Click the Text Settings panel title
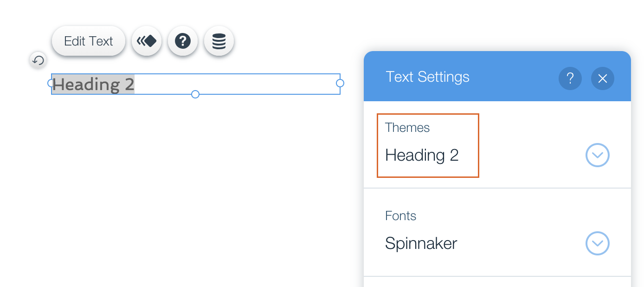The width and height of the screenshot is (644, 287). (x=427, y=77)
